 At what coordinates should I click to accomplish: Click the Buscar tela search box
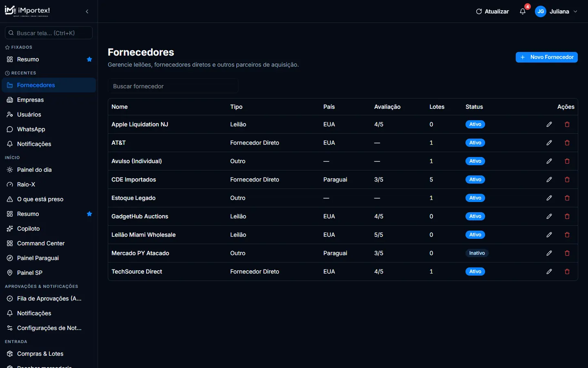(x=49, y=33)
